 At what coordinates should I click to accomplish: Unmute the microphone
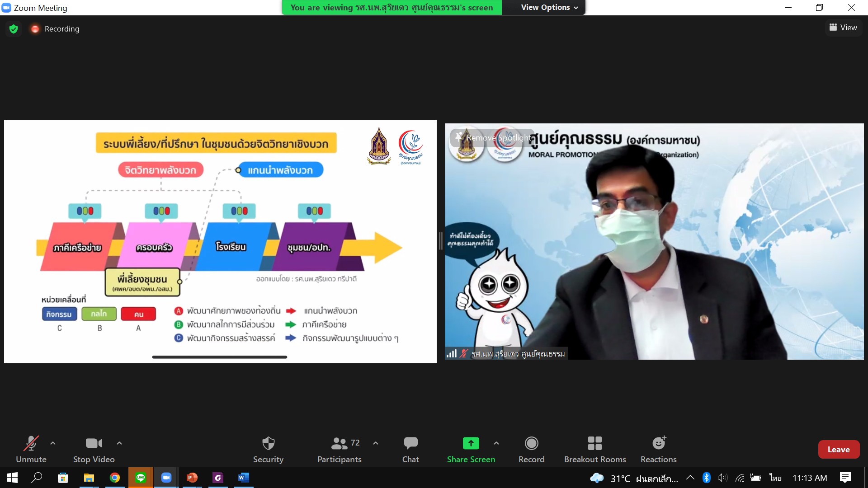click(x=31, y=450)
